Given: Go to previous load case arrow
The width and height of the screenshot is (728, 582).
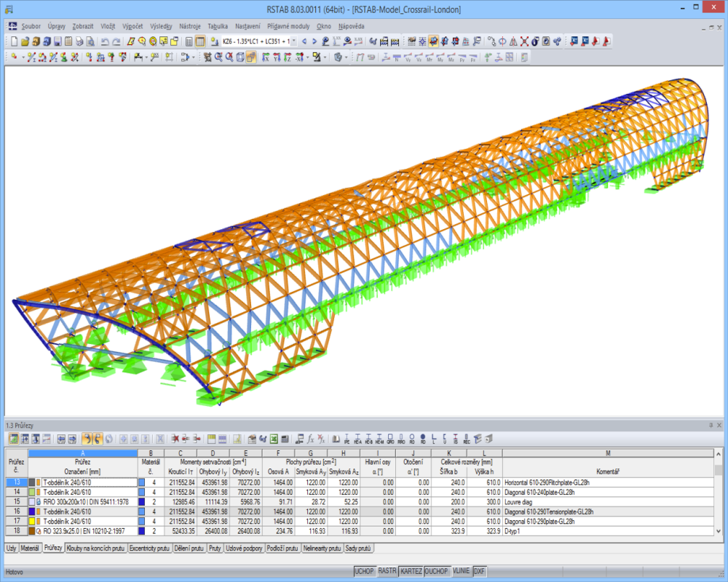Looking at the screenshot, I should pos(304,41).
